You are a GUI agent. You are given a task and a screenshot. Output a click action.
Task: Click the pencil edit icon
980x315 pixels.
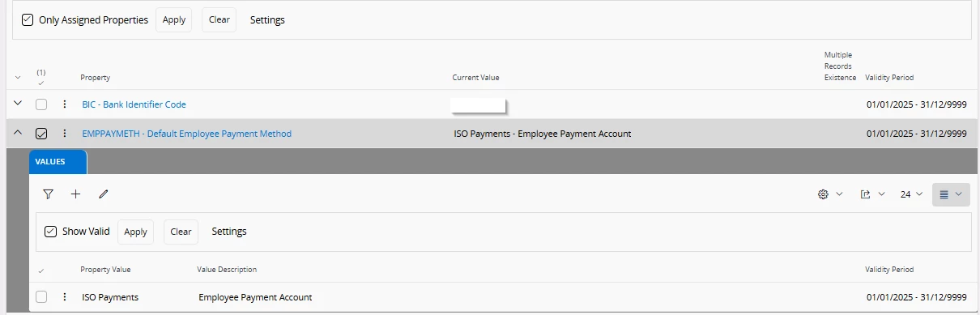click(104, 194)
